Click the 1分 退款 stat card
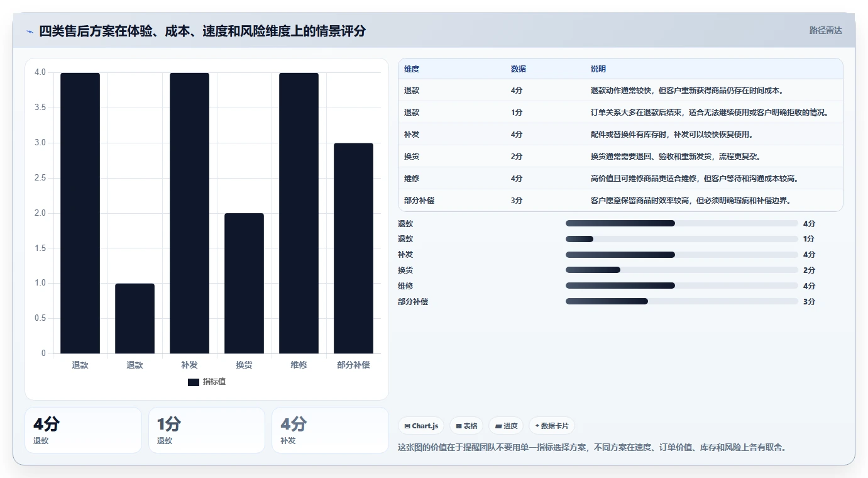The width and height of the screenshot is (868, 478). [207, 430]
